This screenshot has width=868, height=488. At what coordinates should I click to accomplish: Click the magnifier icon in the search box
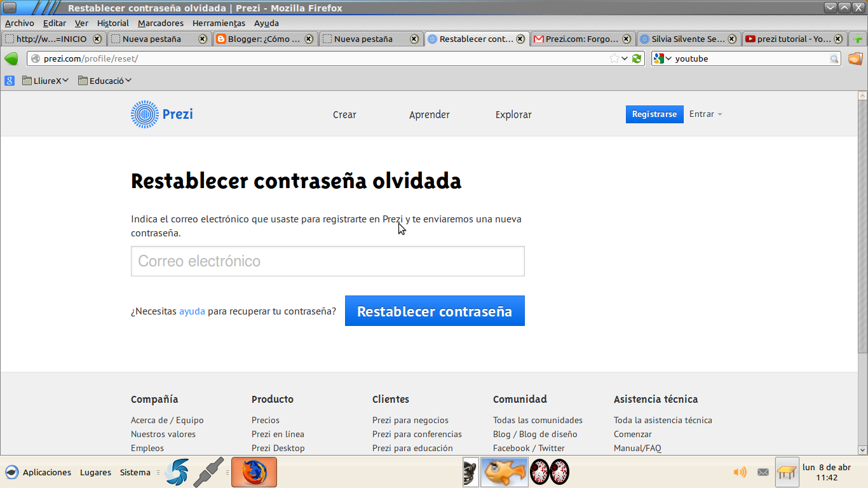pos(834,59)
